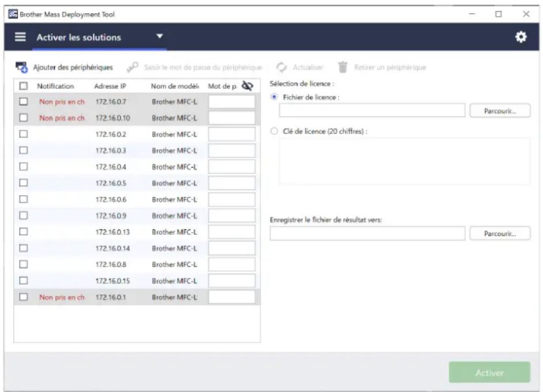Click Ajouter des périphériques label
543x392 pixels.
point(73,67)
